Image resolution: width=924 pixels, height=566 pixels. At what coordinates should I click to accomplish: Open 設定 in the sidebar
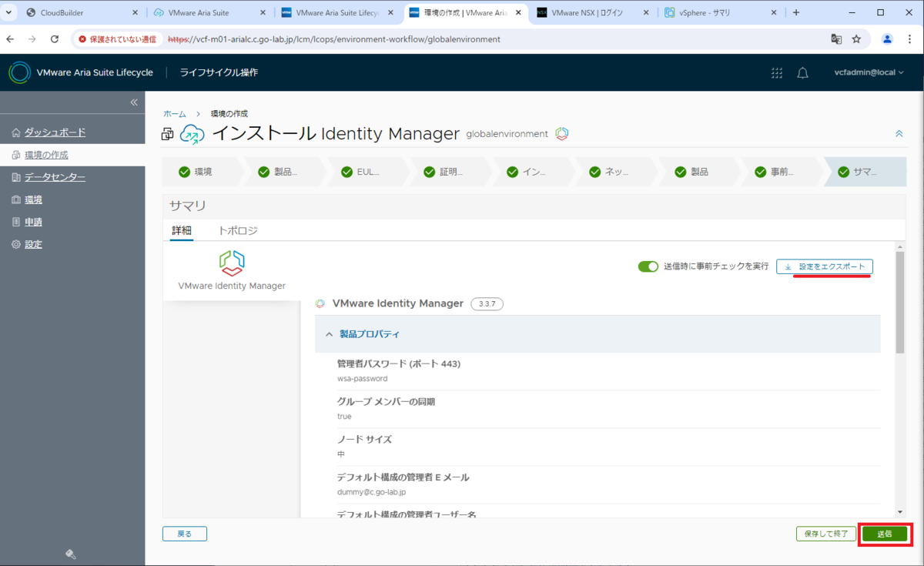tap(33, 244)
